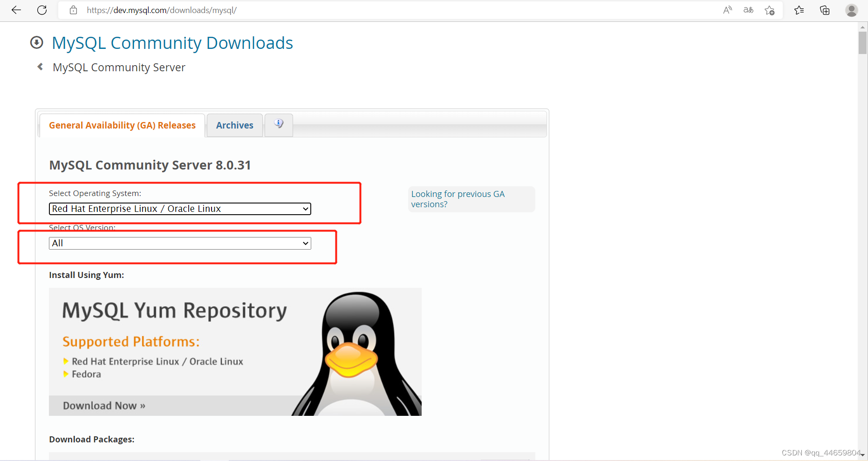Image resolution: width=868 pixels, height=461 pixels.
Task: Go back using the browser back arrow
Action: click(16, 10)
